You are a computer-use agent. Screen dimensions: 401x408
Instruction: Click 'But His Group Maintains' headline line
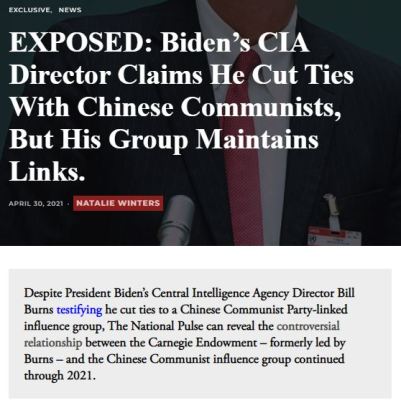(164, 139)
